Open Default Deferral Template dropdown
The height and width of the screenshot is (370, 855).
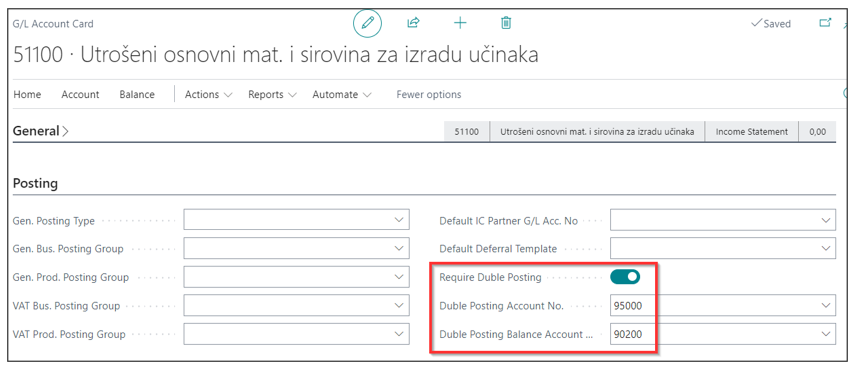826,248
